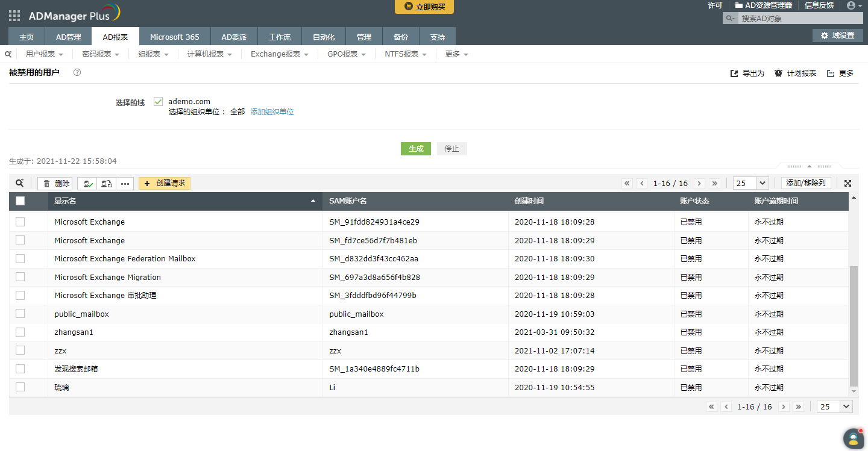Screen dimensions: 868x451
Task: Click the table search magnifier icon
Action: click(20, 184)
